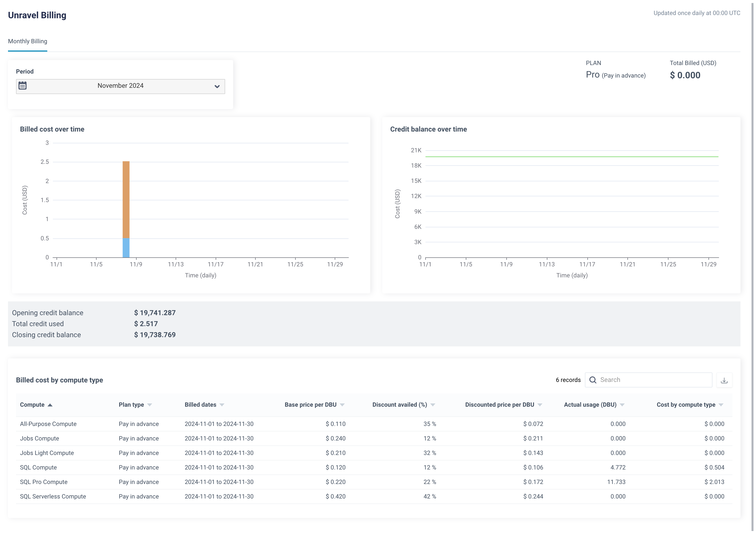Open Actual usage (DBU) sort arrow

(x=622, y=405)
